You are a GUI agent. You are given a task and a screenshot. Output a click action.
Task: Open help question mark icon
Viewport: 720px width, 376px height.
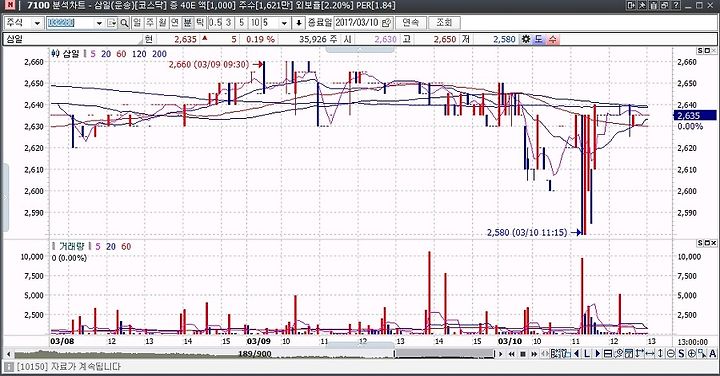(x=676, y=6)
